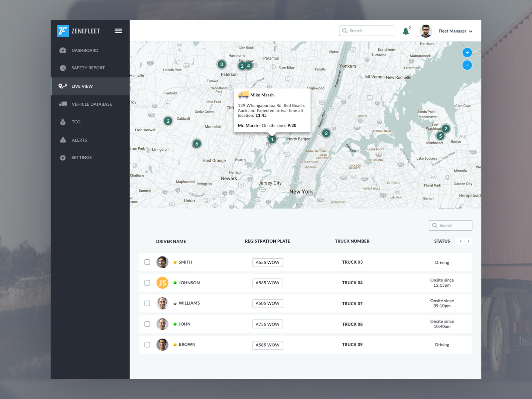Image resolution: width=532 pixels, height=399 pixels.
Task: Click the next page arrow beside STATUS
Action: pyautogui.click(x=469, y=241)
